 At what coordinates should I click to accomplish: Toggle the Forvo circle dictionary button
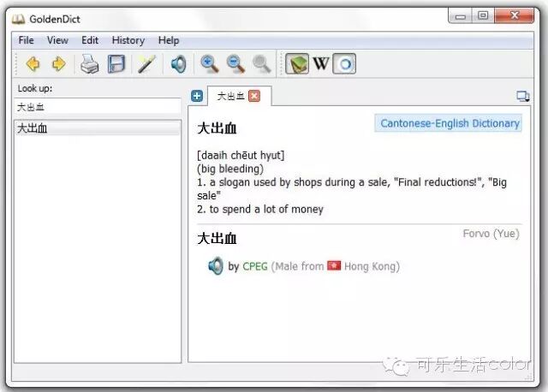coord(344,63)
